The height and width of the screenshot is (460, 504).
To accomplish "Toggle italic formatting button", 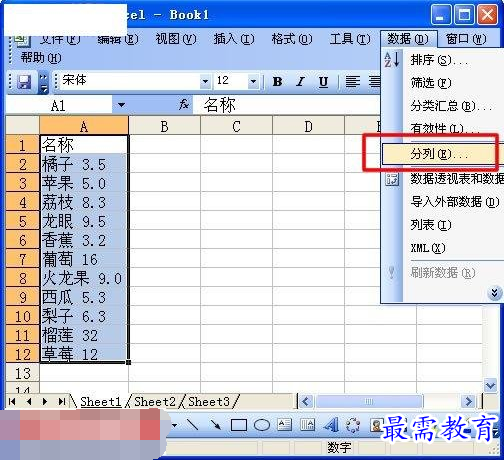I will coord(300,82).
